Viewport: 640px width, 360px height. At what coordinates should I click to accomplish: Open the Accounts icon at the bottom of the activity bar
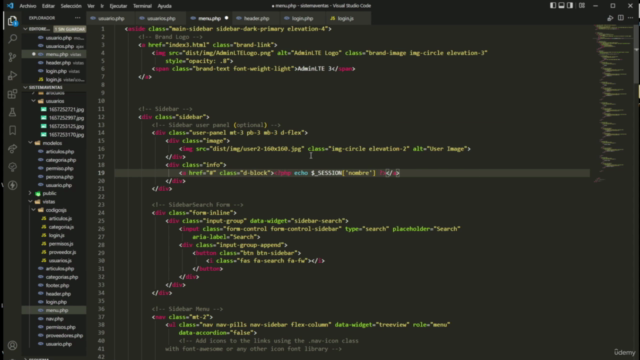[x=12, y=346]
